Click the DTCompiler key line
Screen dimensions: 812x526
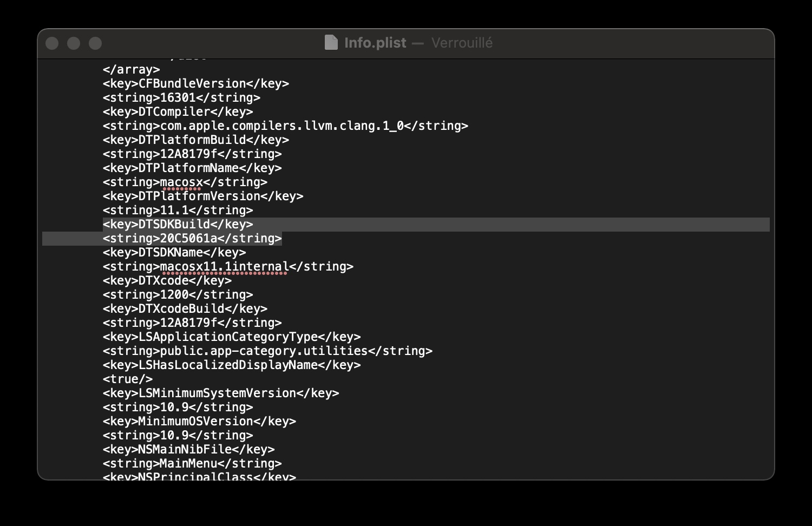[x=178, y=112]
